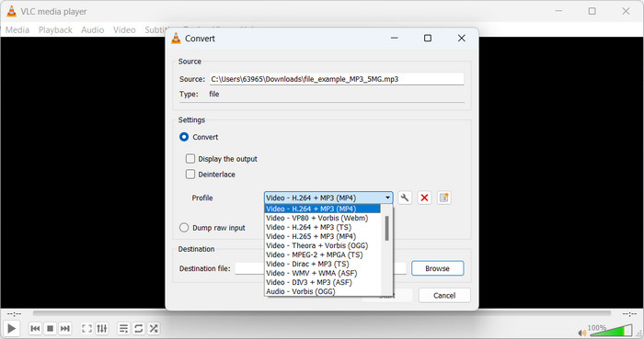Collapse the Profile dropdown combo box
This screenshot has width=644, height=339.
pos(328,198)
